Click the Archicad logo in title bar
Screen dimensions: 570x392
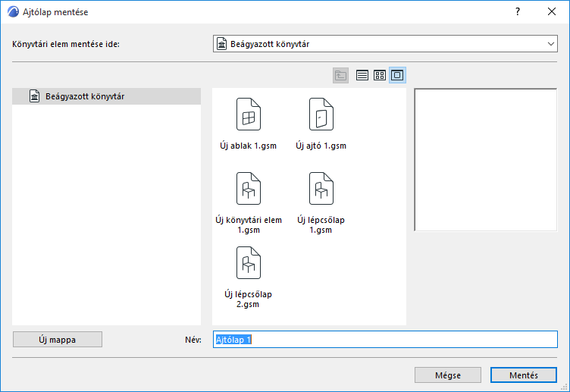click(13, 11)
